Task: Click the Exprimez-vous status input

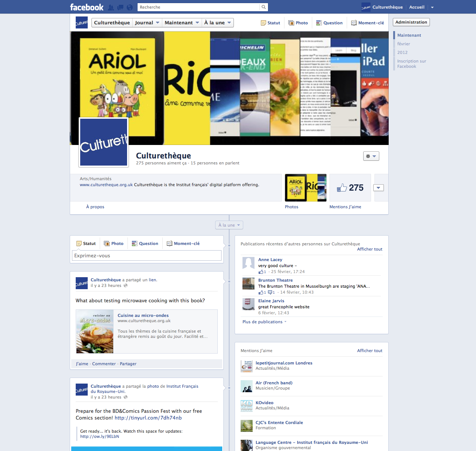Action: 147,255
